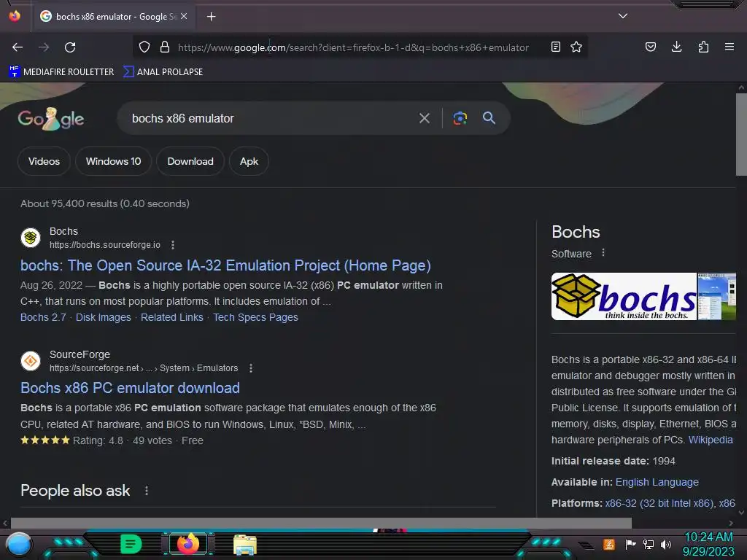Clear the search query with X
The image size is (747, 560).
click(x=425, y=118)
